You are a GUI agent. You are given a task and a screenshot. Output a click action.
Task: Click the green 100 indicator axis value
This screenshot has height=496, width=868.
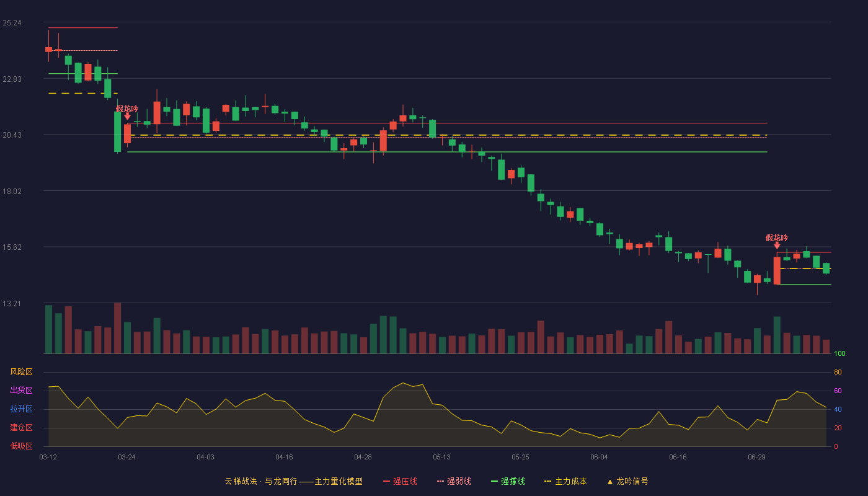[x=839, y=354]
